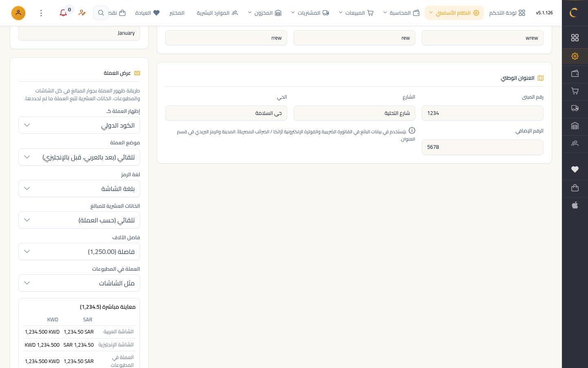Expand the موضع العملة dropdown
The height and width of the screenshot is (368, 588).
(x=79, y=157)
